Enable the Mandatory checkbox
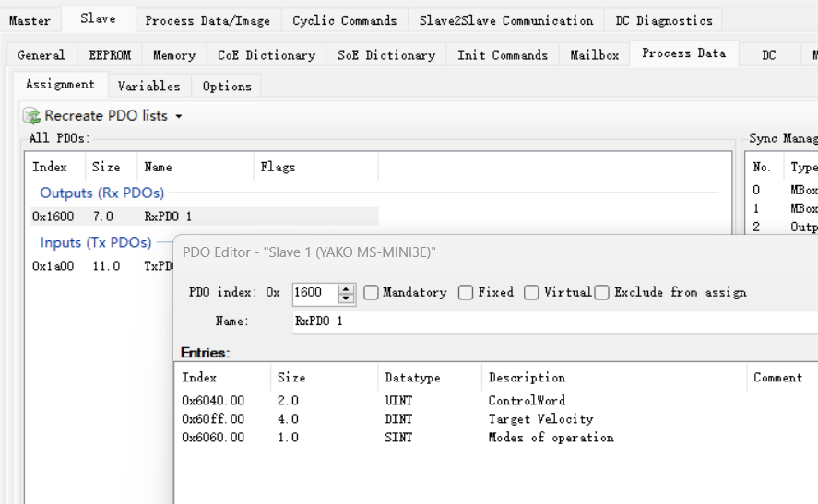The image size is (818, 504). [371, 292]
